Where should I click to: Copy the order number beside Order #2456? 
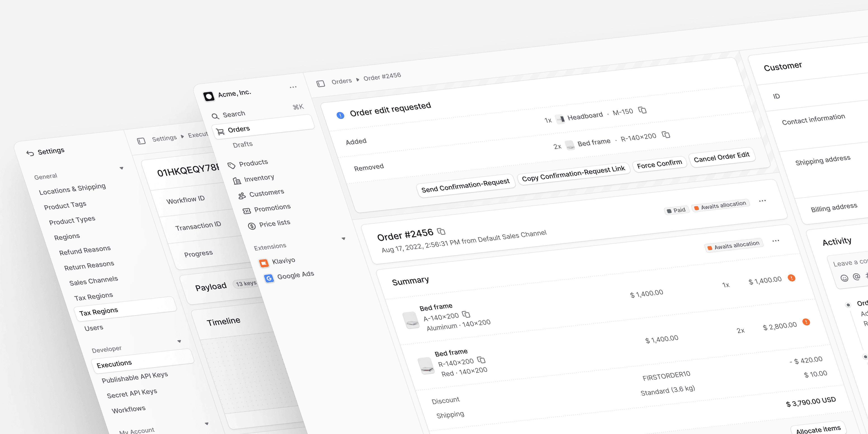coord(441,231)
